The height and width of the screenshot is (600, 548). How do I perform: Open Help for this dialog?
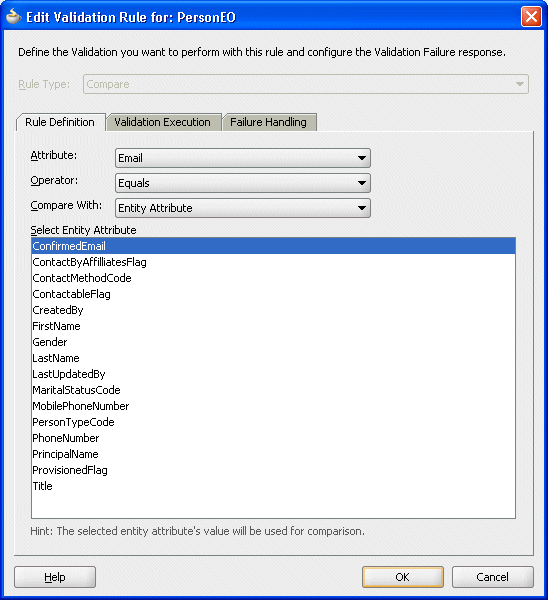point(55,577)
